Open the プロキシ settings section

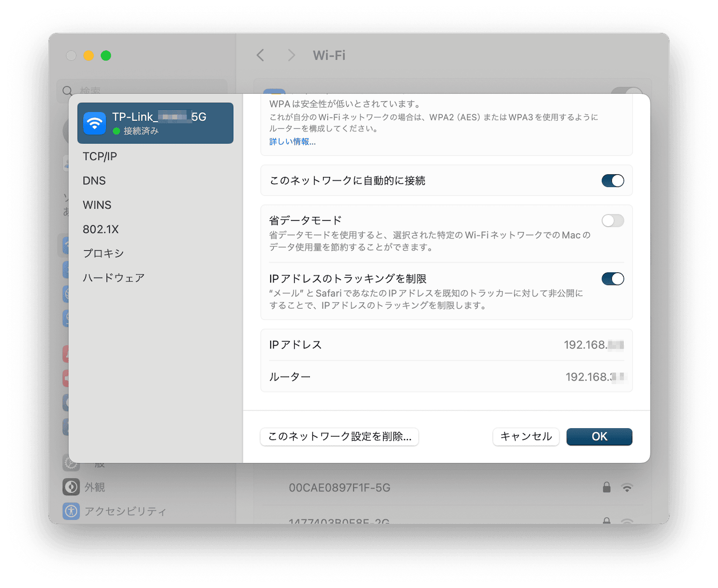(103, 254)
